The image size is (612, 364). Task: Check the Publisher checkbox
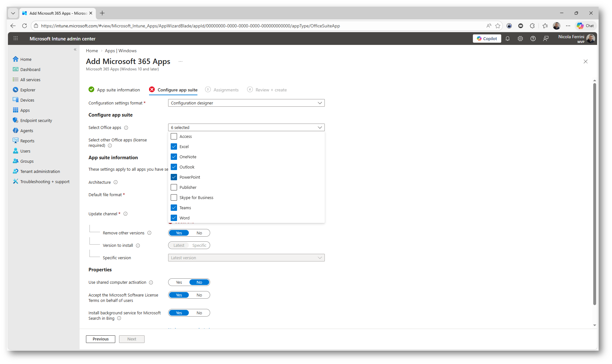(174, 187)
